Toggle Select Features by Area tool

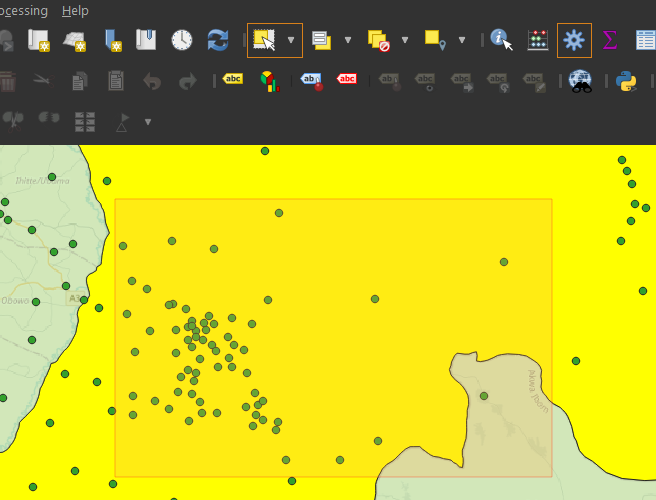tap(264, 40)
